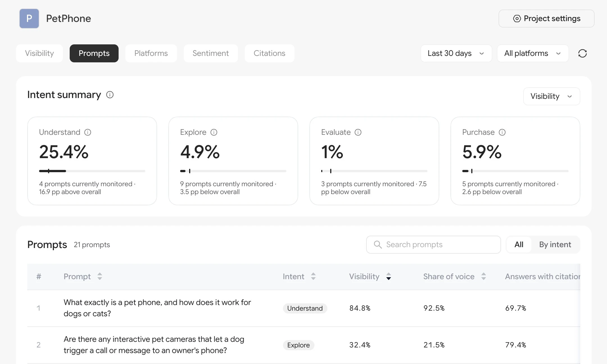Click the Answers with citations column header
The height and width of the screenshot is (364, 607).
point(543,277)
